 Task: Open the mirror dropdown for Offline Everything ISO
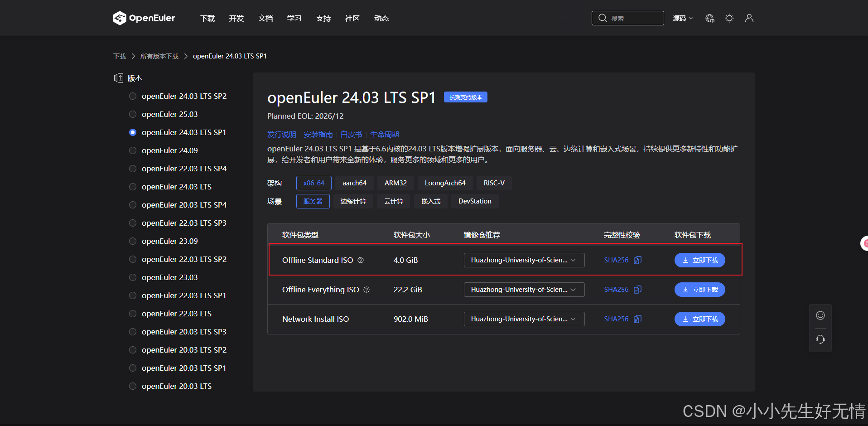(524, 289)
